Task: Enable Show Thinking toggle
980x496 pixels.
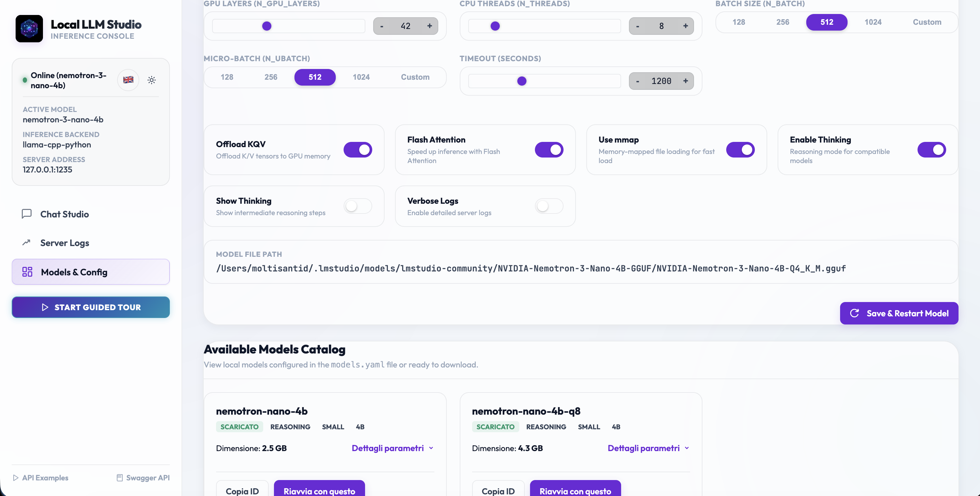Action: point(358,206)
